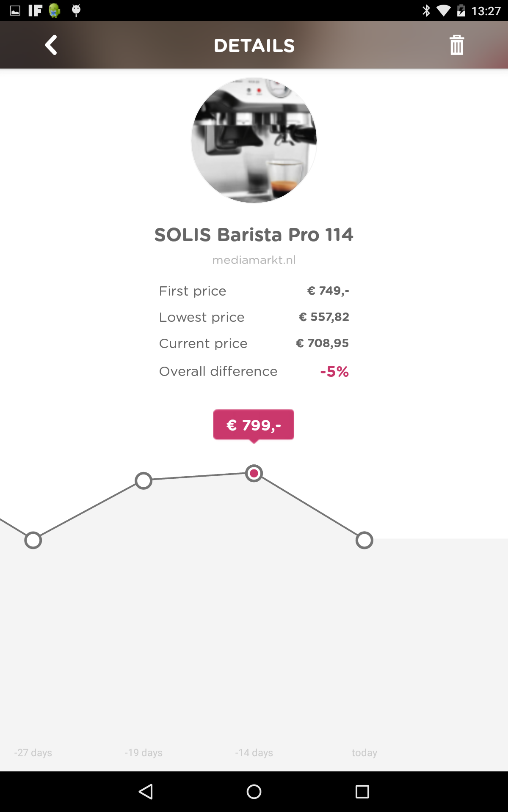
Task: Tap the SOLIS Barista Pro 114 title
Action: tap(254, 235)
